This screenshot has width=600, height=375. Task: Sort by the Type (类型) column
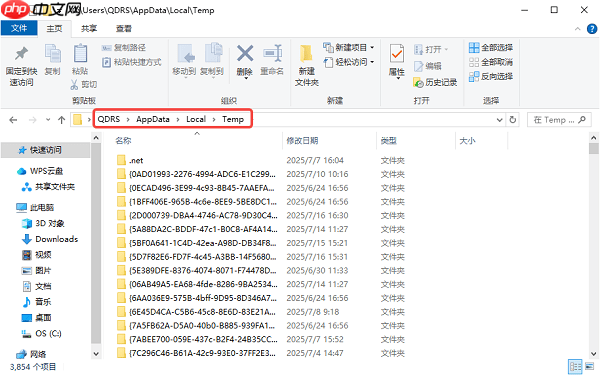click(388, 141)
